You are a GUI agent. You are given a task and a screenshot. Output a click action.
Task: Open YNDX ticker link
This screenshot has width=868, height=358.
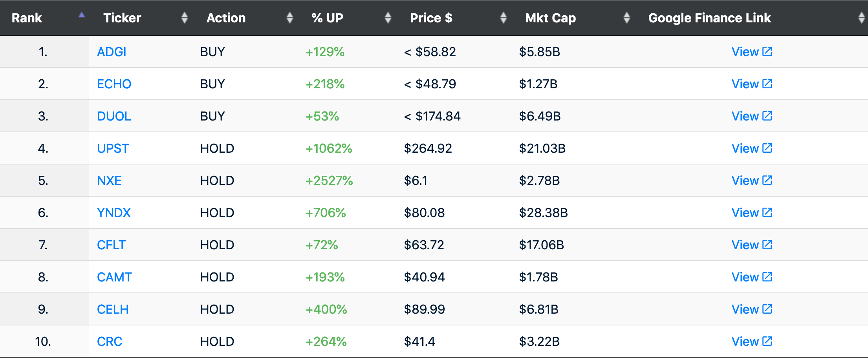(114, 213)
